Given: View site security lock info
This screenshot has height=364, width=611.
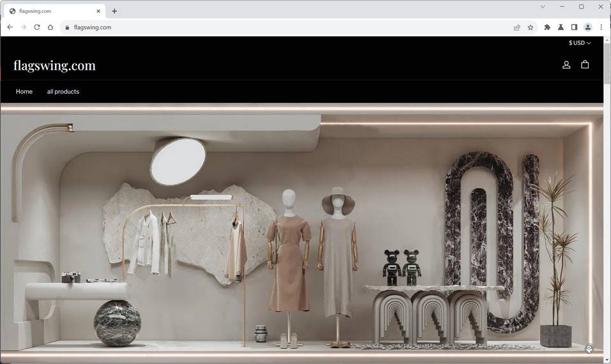Looking at the screenshot, I should click(x=67, y=27).
